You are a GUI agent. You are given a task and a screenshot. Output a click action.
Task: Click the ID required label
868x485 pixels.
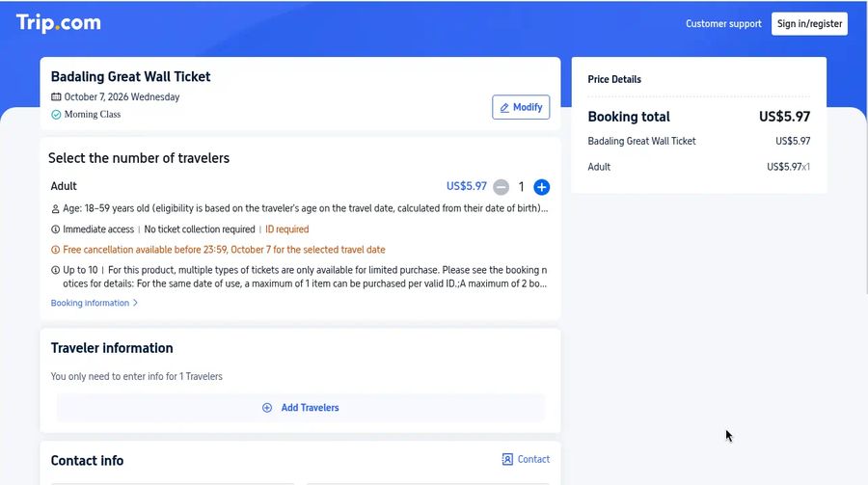tap(286, 229)
